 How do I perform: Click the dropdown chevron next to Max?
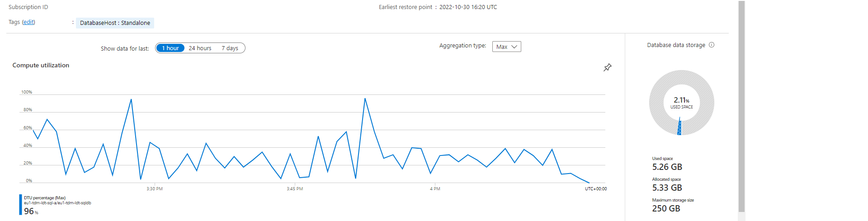click(514, 47)
